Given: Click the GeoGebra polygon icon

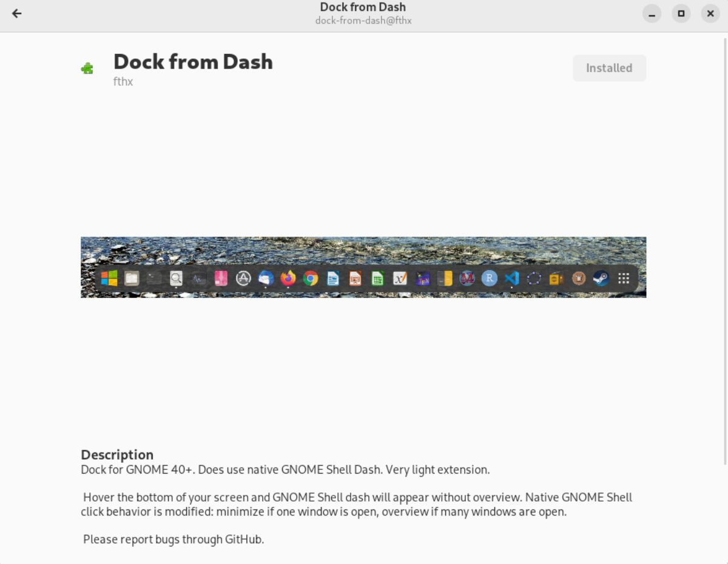Looking at the screenshot, I should click(534, 279).
